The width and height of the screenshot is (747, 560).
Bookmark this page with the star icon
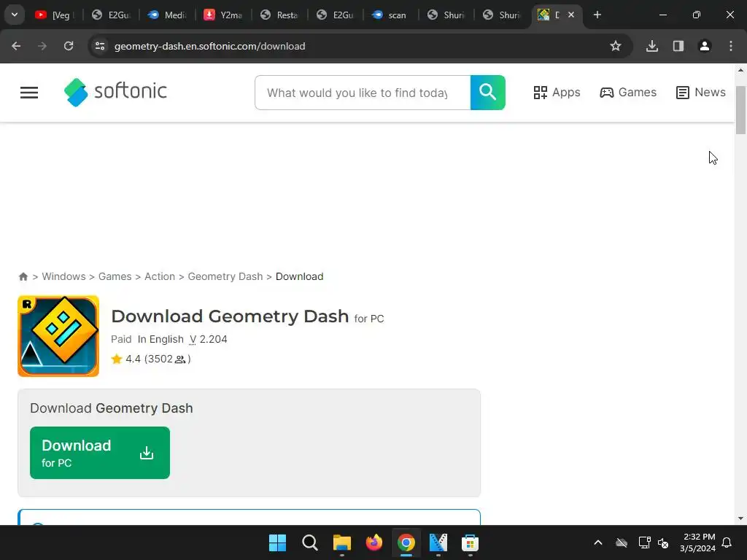(616, 46)
